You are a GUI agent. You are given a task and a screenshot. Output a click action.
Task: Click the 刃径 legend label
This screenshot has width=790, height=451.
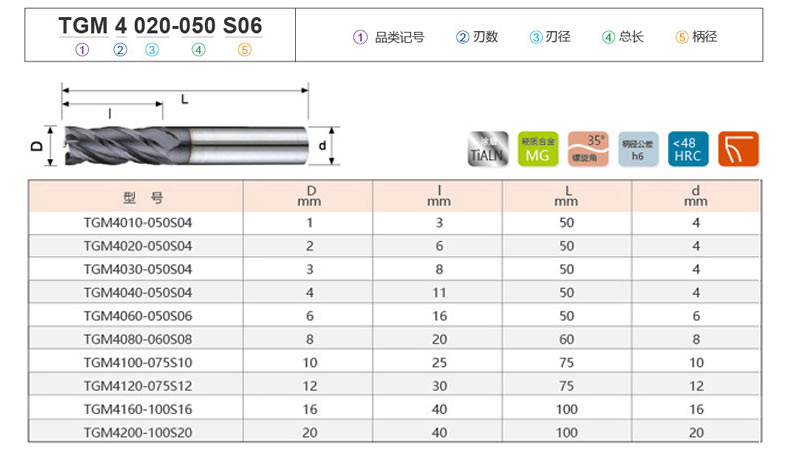click(x=558, y=37)
